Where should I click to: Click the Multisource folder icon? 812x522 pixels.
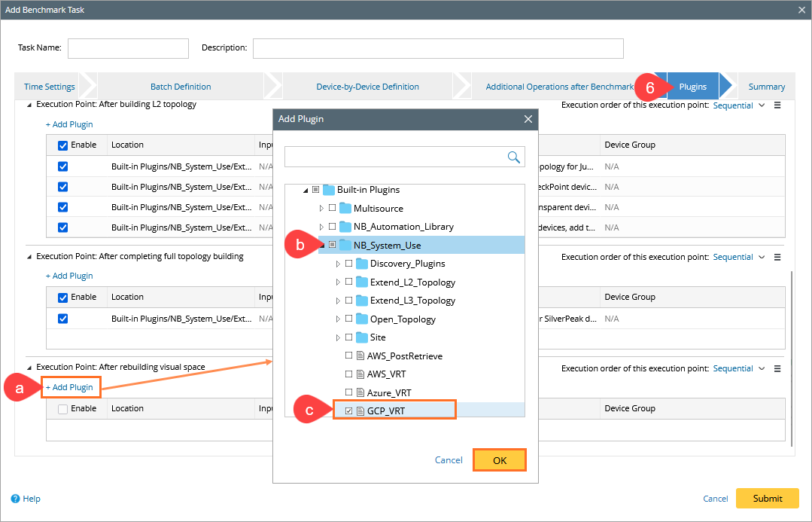[345, 208]
